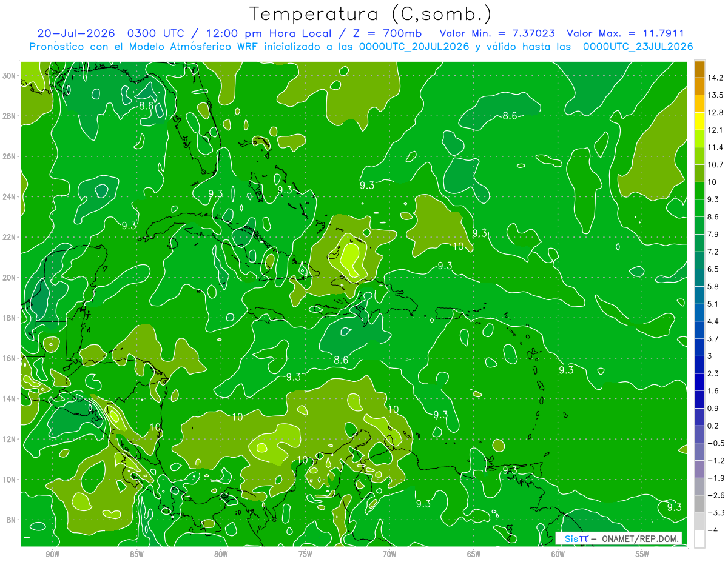Click the 'SisTT - ONAMET/REP.DOM.' credit label
Screen dimensions: 728x562
619,538
